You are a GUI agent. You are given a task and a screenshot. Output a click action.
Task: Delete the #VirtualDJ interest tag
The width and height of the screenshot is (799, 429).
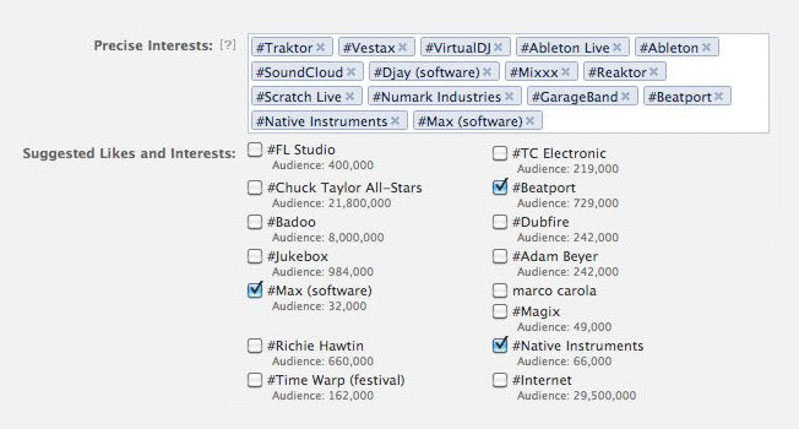click(x=498, y=47)
